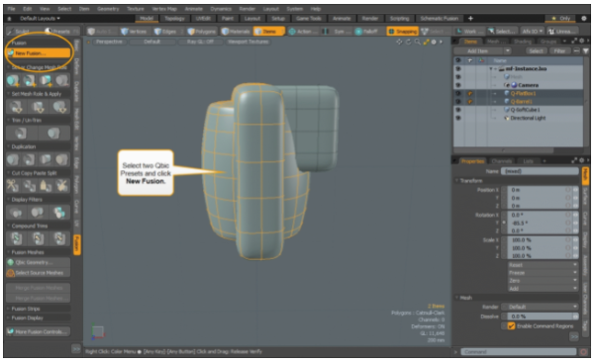The image size is (595, 364).
Task: Open the Zero dropdown in Transform
Action: point(543,281)
